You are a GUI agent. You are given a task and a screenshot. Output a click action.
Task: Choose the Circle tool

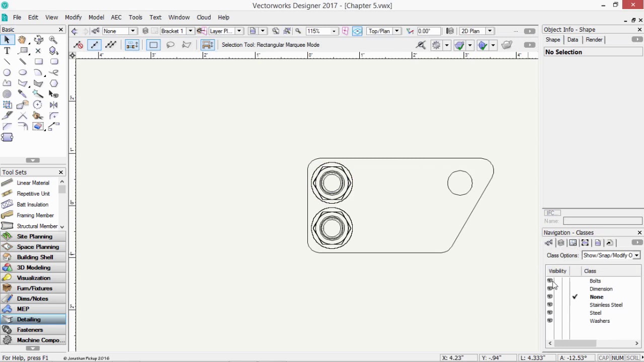7,72
